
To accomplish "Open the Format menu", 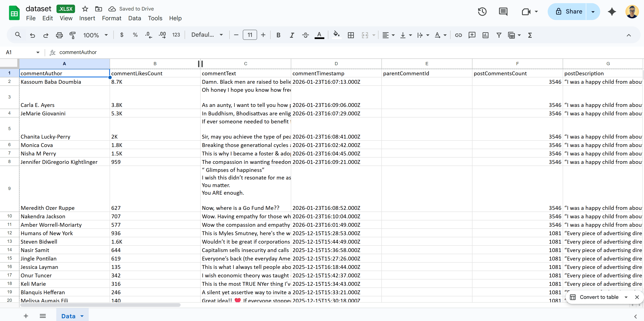I will pos(111,18).
